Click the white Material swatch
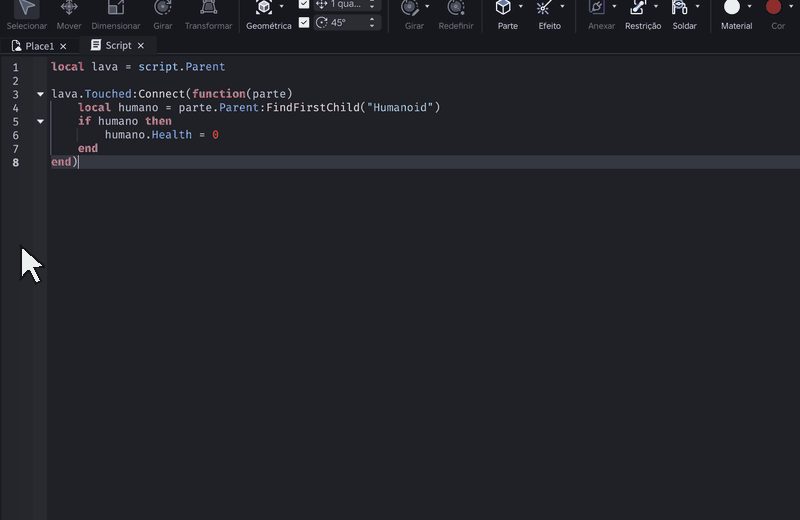The height and width of the screenshot is (520, 800). pos(732,7)
